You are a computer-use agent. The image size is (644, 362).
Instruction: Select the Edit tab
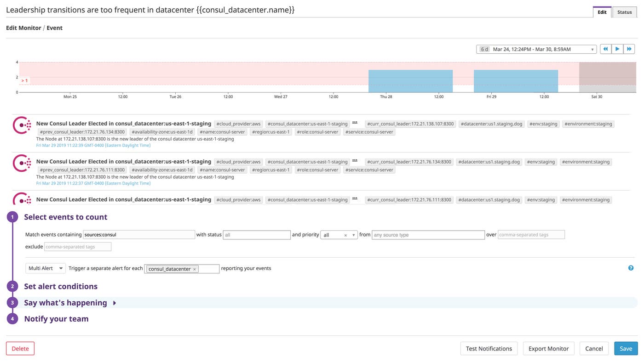point(602,12)
